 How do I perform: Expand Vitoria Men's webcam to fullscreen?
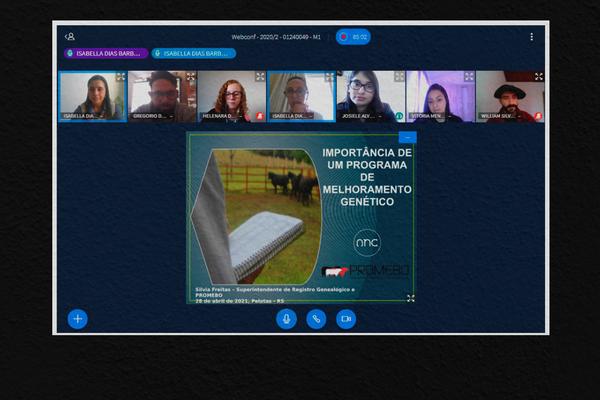(x=469, y=77)
